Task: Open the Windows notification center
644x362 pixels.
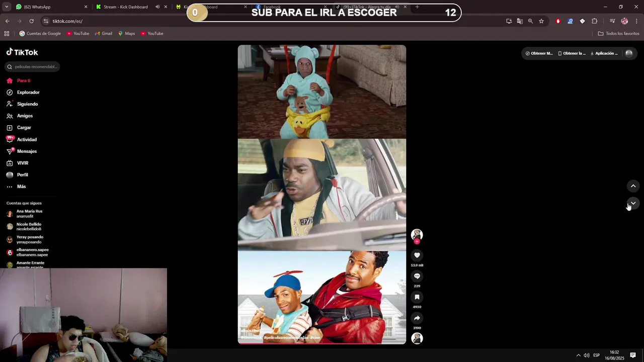Action: click(633, 355)
